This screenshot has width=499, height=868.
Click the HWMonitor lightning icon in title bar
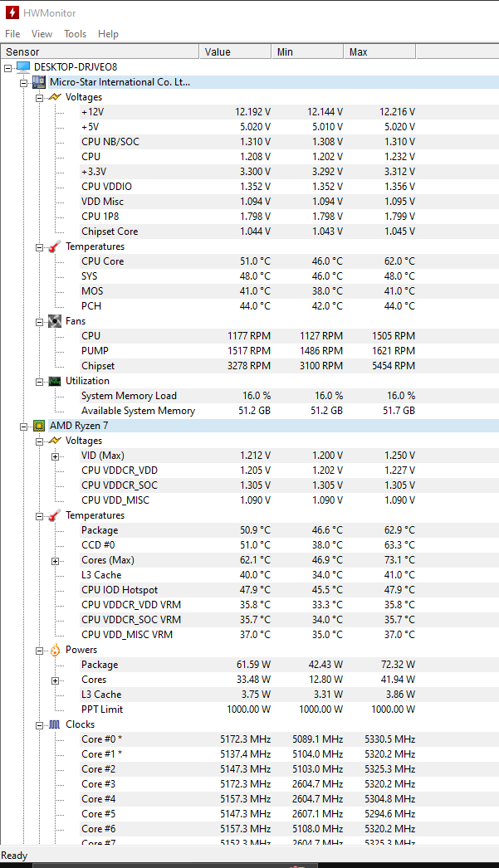(12, 12)
